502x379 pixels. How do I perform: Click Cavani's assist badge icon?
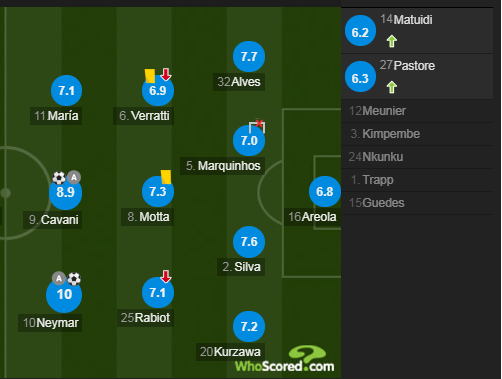coord(74,178)
